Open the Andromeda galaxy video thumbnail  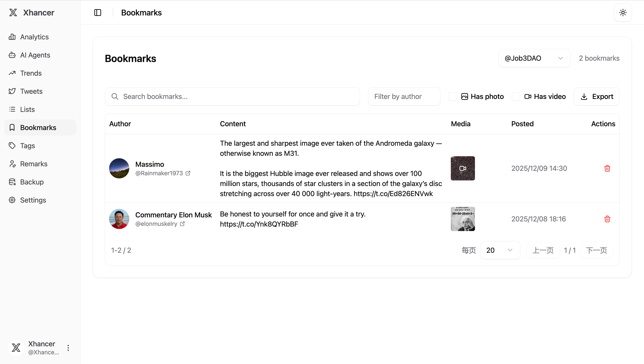[x=463, y=169]
